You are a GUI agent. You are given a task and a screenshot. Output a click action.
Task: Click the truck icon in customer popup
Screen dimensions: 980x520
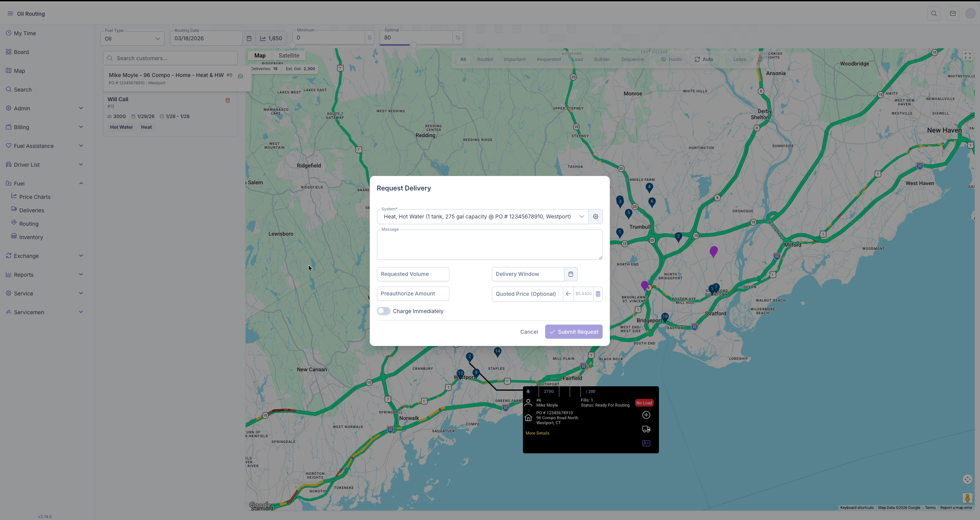[x=646, y=429]
